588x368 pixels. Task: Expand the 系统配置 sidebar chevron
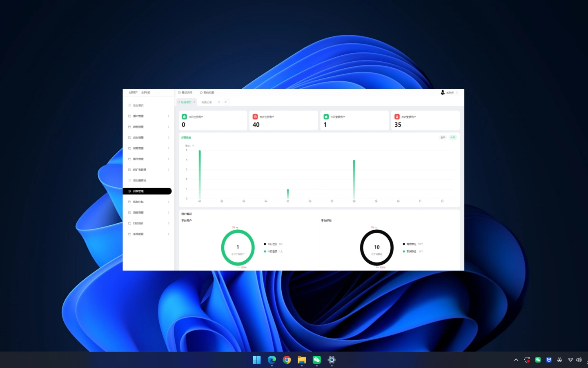(169, 234)
